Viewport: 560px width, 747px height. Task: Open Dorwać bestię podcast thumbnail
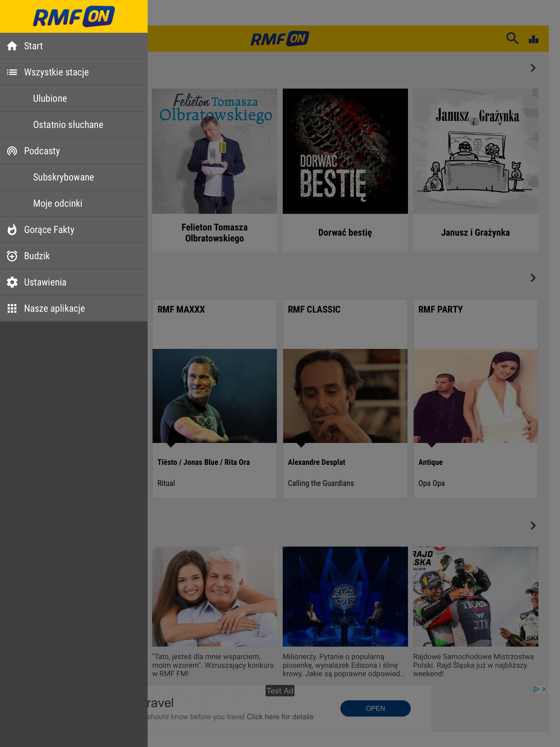tap(345, 151)
